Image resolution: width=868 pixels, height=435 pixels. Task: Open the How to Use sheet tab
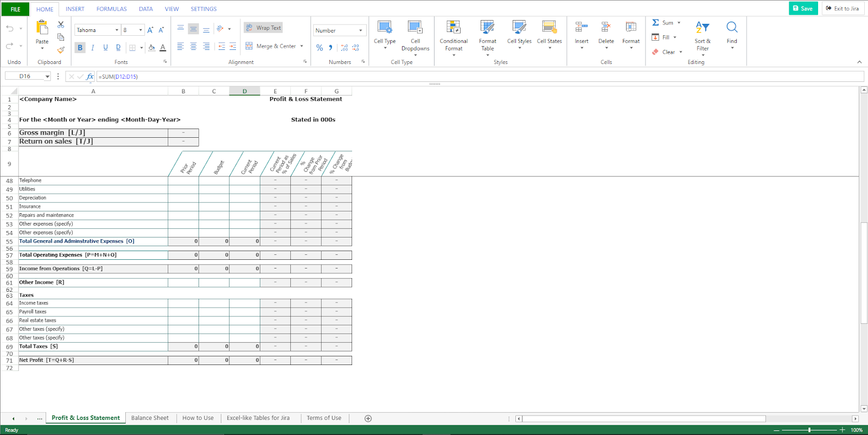tap(198, 418)
